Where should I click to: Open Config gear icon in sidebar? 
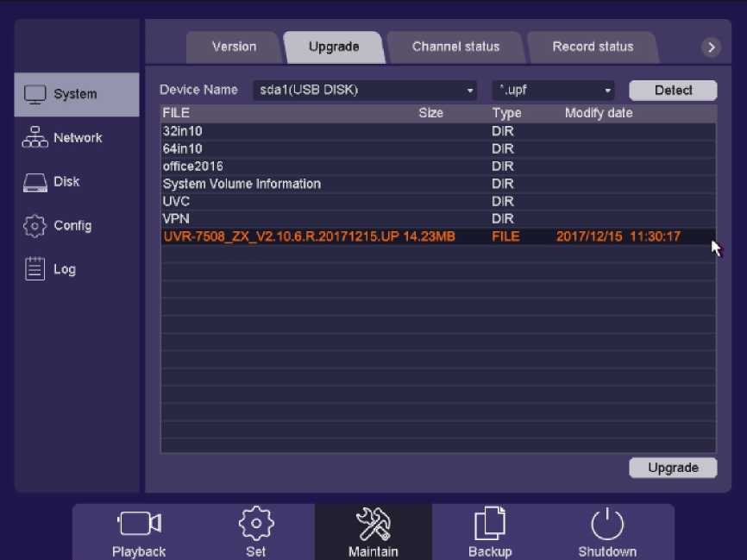(x=35, y=226)
